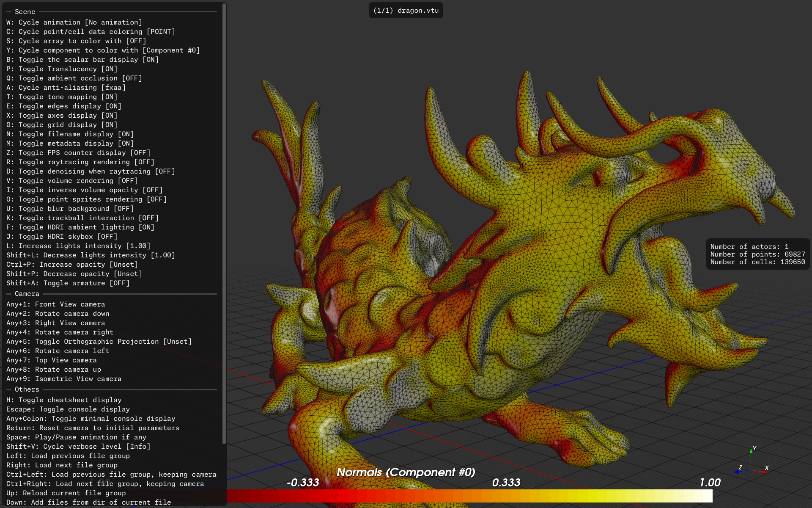Toggle the edges display entry
The width and height of the screenshot is (812, 508).
64,106
